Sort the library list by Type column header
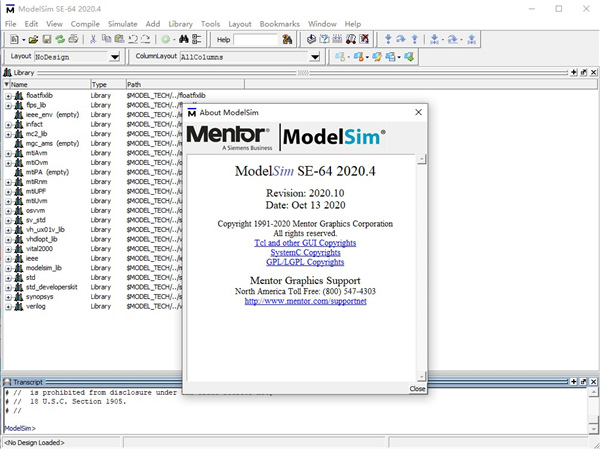Screen dimensions: 600x449 pyautogui.click(x=105, y=85)
